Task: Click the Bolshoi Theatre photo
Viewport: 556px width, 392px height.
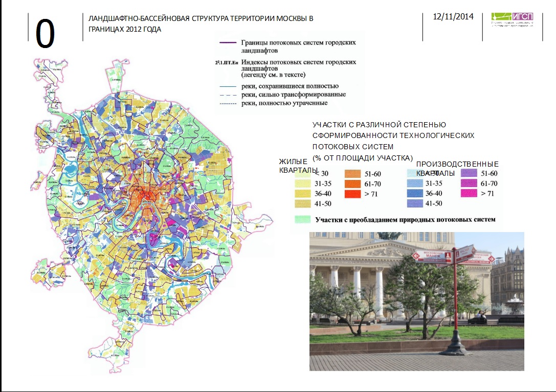Action: tap(417, 301)
